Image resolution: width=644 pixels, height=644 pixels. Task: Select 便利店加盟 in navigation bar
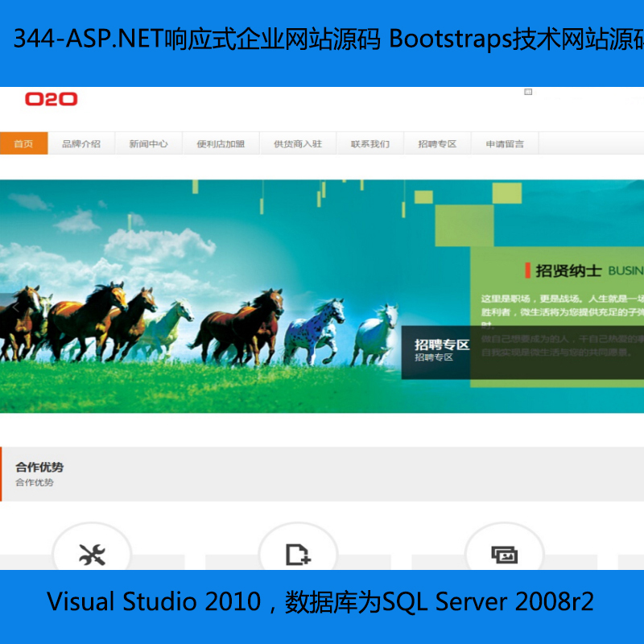221,143
